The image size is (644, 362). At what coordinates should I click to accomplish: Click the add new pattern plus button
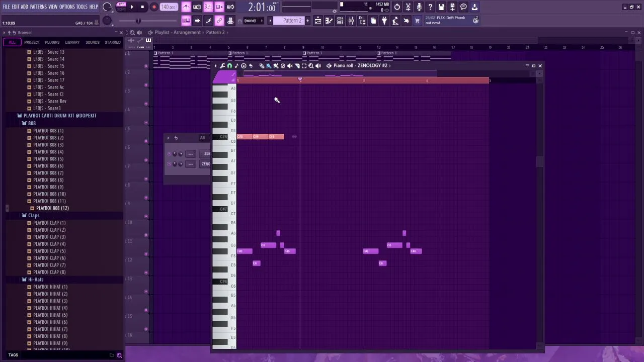click(x=308, y=21)
